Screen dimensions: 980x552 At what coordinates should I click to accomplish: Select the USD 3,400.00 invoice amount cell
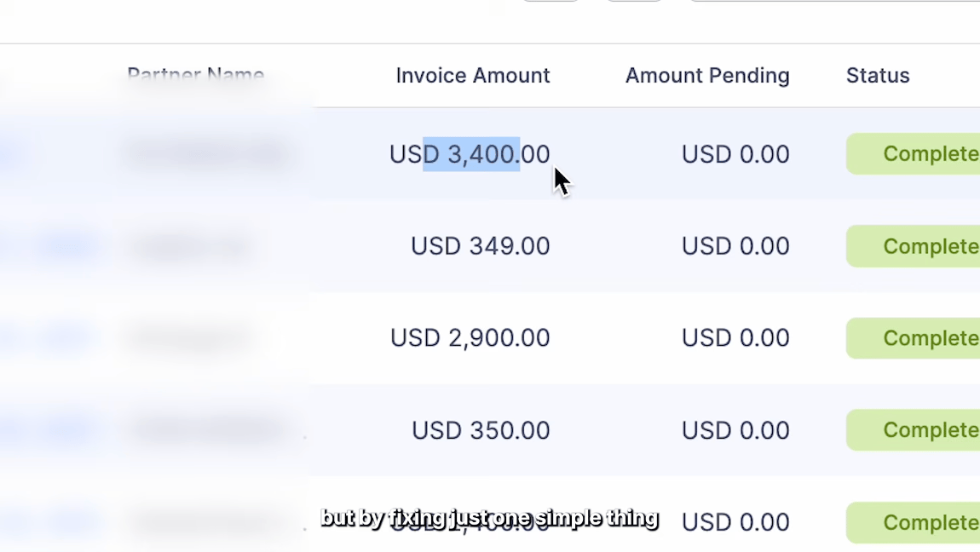tap(470, 154)
